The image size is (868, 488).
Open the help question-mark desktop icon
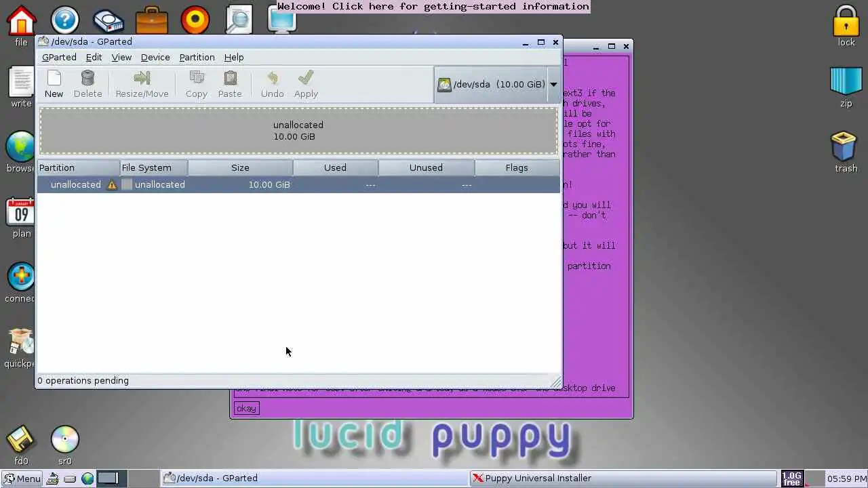point(65,20)
